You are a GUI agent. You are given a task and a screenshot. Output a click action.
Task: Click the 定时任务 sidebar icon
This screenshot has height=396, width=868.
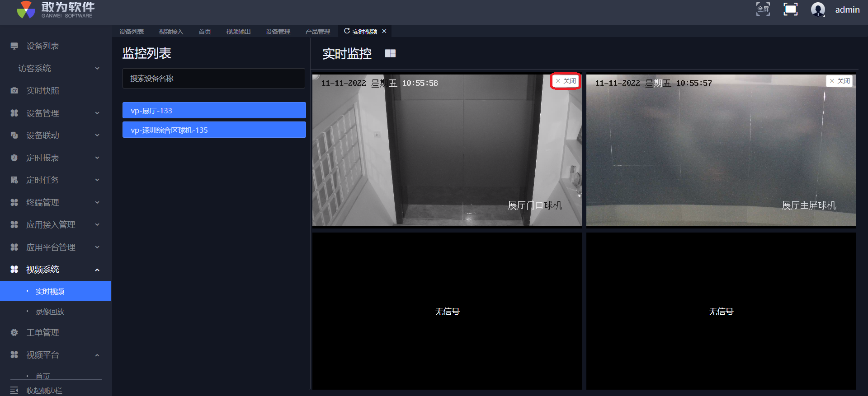click(x=14, y=180)
